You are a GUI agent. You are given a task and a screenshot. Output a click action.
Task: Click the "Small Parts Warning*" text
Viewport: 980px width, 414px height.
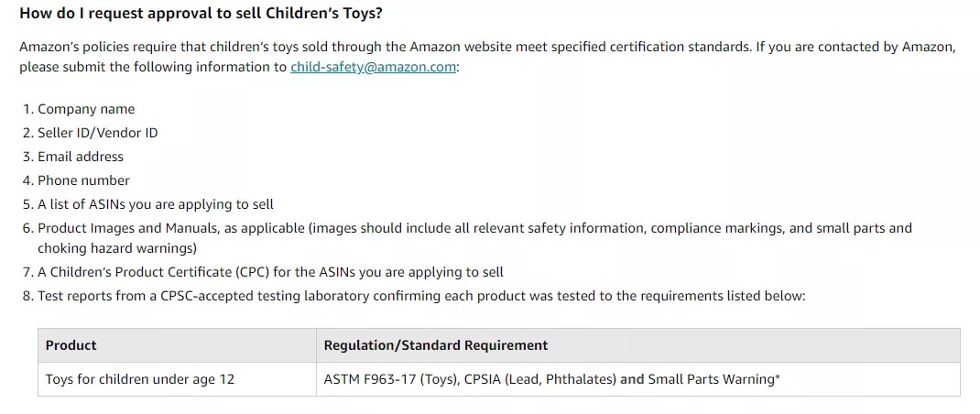713,379
